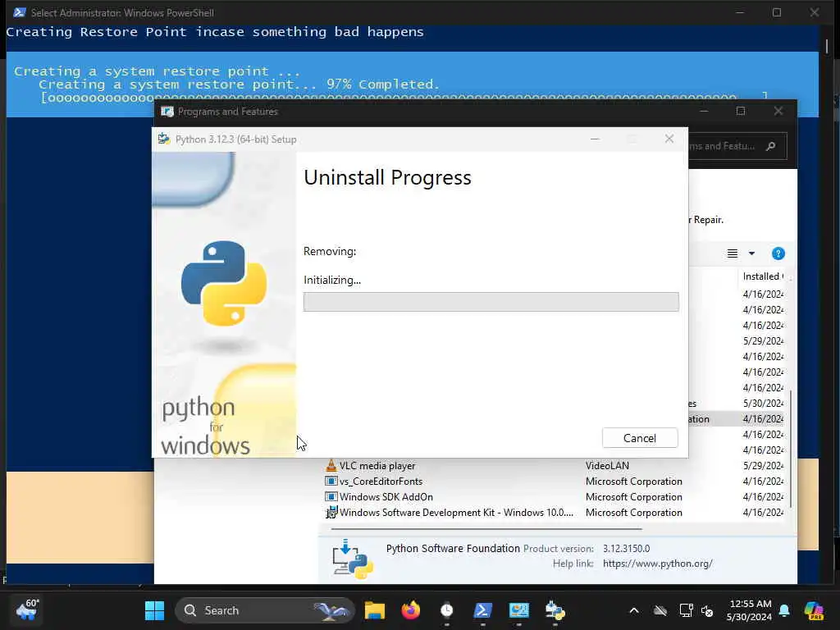The image size is (840, 630).
Task: Open the Programs and Features search box
Action: (x=737, y=146)
